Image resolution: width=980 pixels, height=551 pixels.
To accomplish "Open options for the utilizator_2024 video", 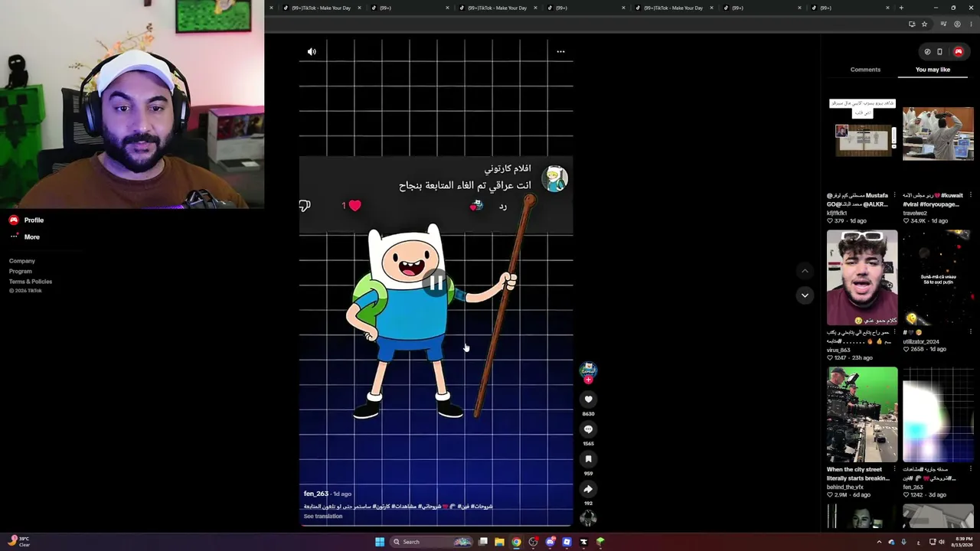I will (x=971, y=332).
